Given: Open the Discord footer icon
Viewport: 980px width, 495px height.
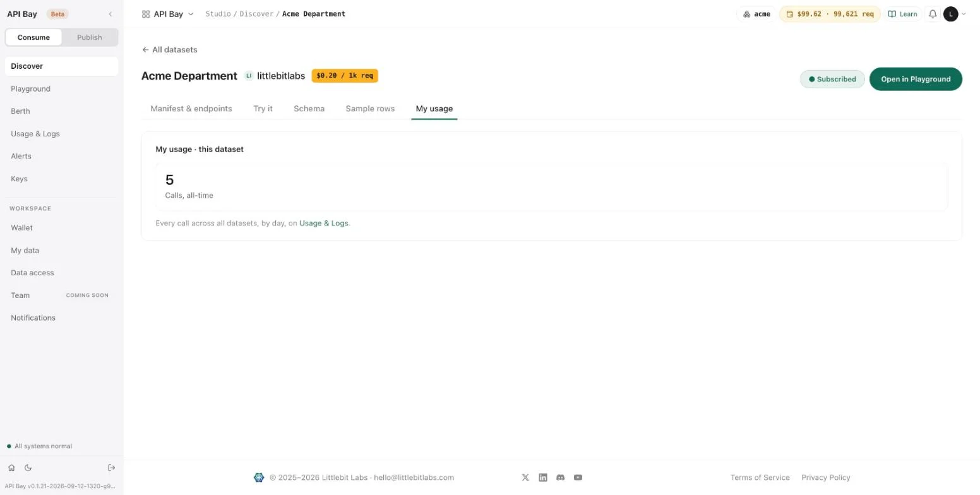Looking at the screenshot, I should 560,477.
